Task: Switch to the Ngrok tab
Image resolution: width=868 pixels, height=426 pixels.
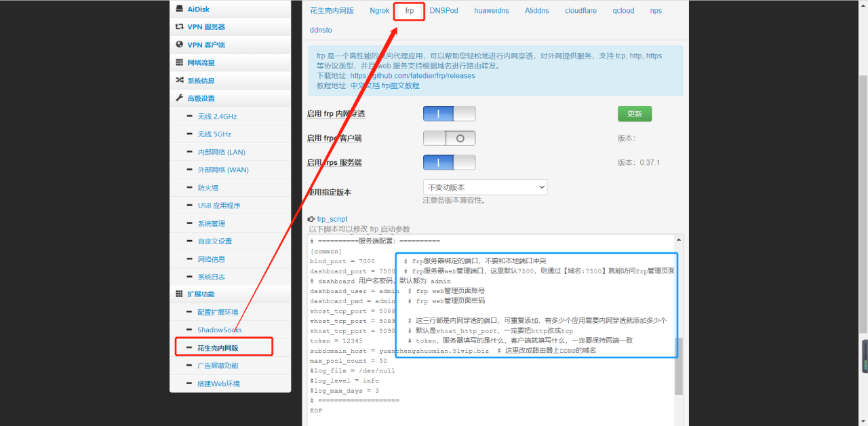Action: (380, 10)
